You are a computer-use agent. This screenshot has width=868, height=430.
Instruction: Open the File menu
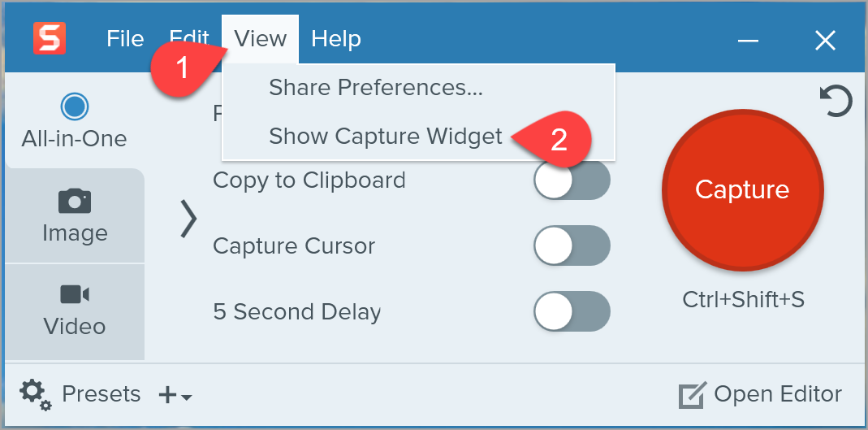tap(125, 39)
